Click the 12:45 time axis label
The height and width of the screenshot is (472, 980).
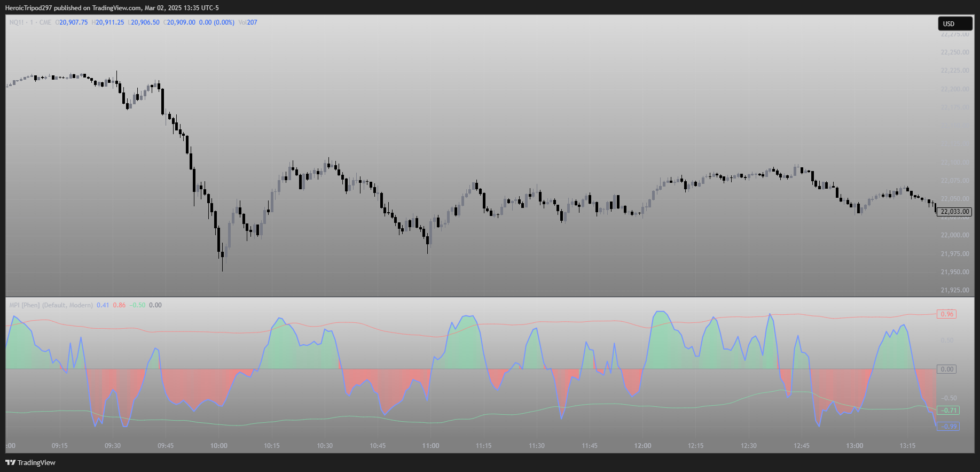[802, 446]
